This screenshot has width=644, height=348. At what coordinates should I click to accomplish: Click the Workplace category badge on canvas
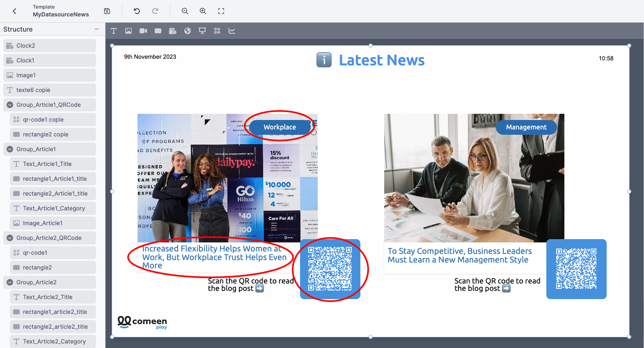[x=280, y=127]
